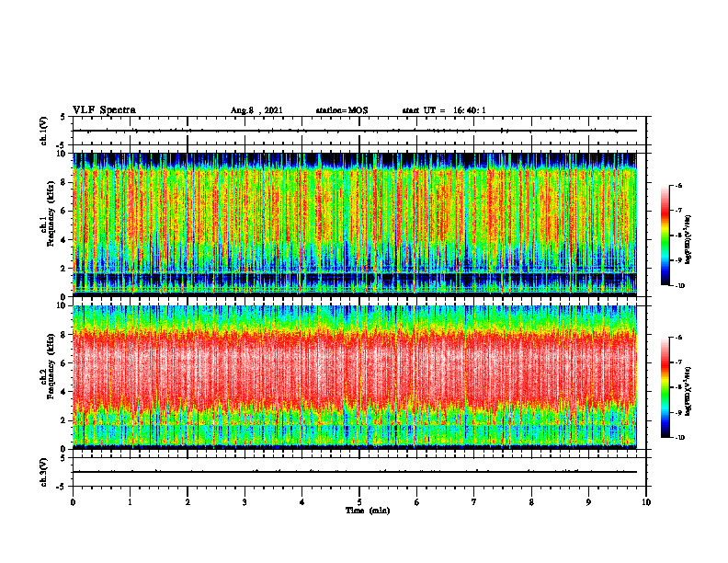728x563 pixels.
Task: Click the "-6" label on ch.2 color scale
Action: pyautogui.click(x=678, y=338)
